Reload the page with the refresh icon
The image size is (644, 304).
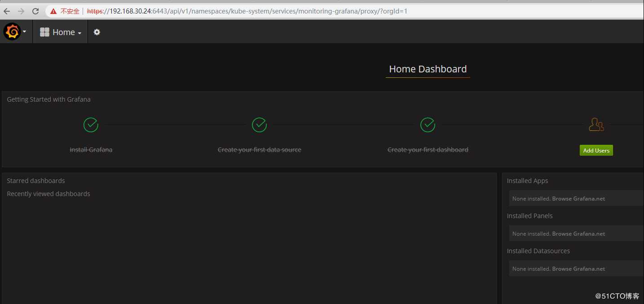coord(35,11)
